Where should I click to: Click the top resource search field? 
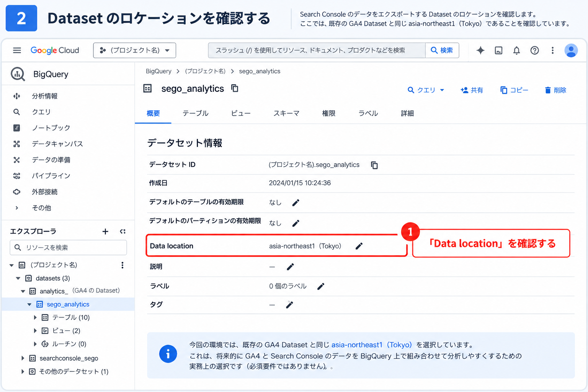tap(317, 50)
